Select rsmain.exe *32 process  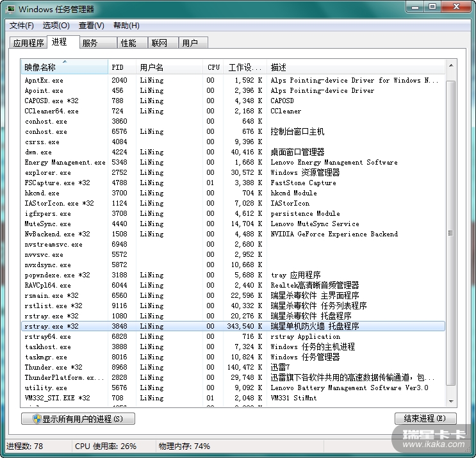tap(233, 296)
